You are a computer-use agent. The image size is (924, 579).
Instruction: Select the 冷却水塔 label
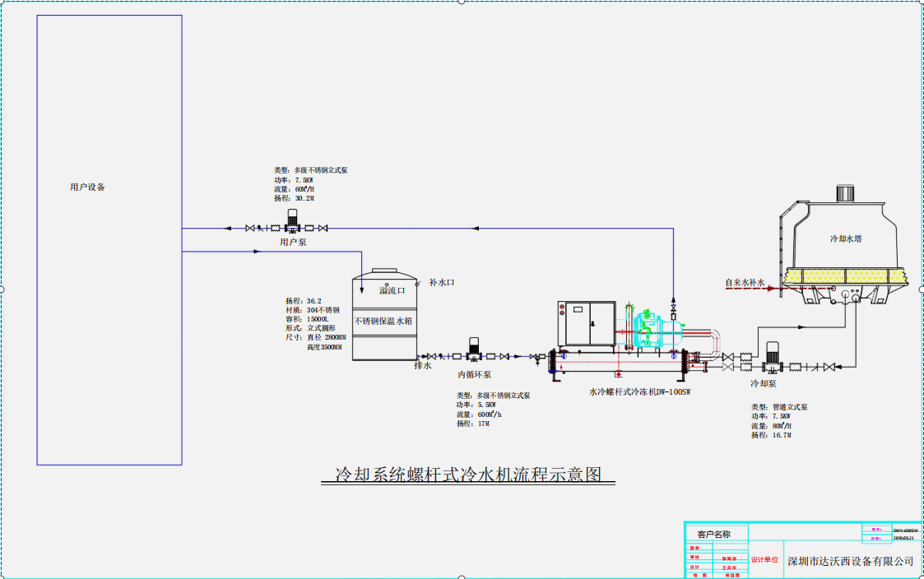pos(846,239)
